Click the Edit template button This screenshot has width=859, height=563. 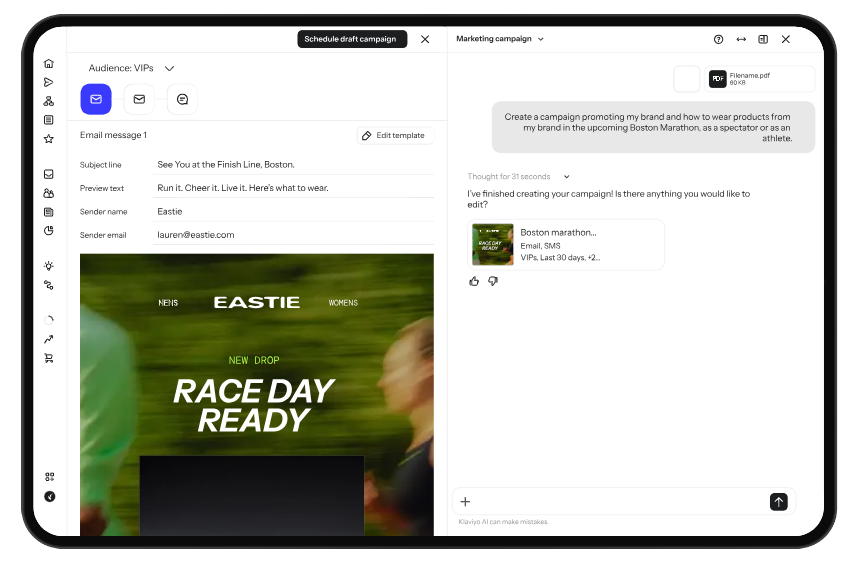pyautogui.click(x=395, y=135)
